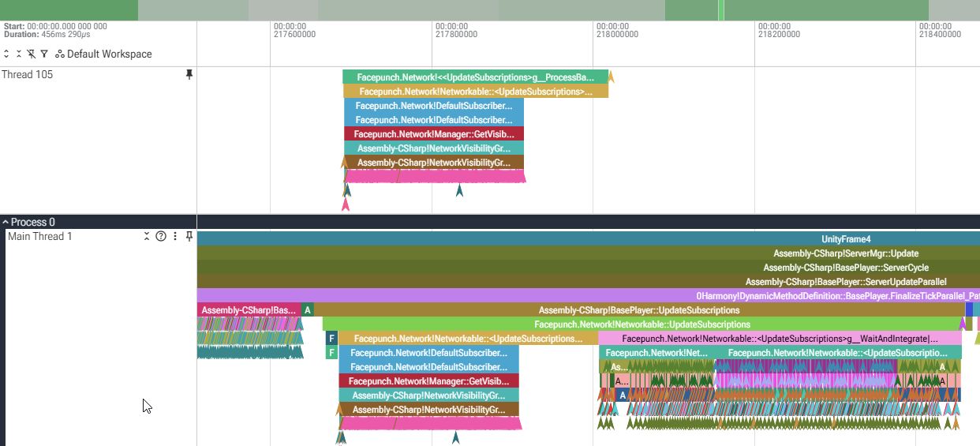Select the 0Harmony DynamicMethodDefinition slice

pyautogui.click(x=588, y=296)
